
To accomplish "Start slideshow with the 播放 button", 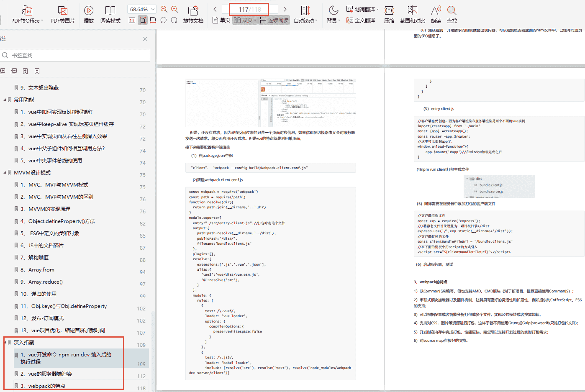I will click(x=89, y=14).
